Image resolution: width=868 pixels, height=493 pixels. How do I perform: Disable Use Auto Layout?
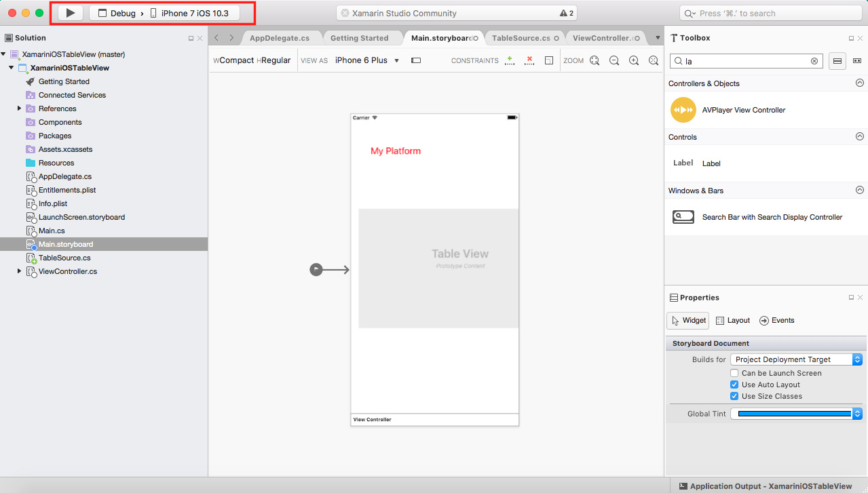(x=734, y=384)
